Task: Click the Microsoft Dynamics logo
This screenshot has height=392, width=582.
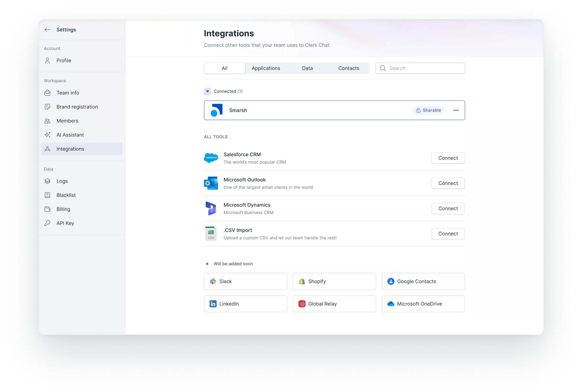Action: 211,208
